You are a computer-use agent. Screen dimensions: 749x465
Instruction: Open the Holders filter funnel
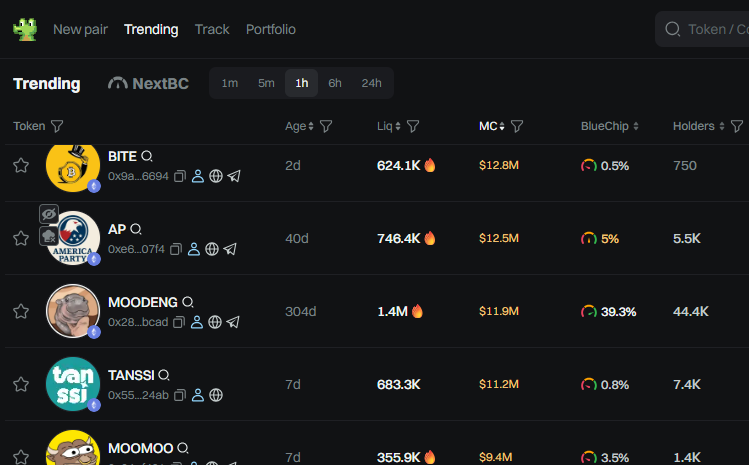737,126
